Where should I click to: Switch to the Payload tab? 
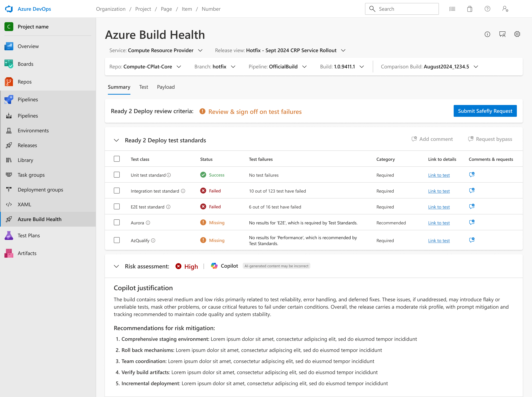(x=166, y=87)
